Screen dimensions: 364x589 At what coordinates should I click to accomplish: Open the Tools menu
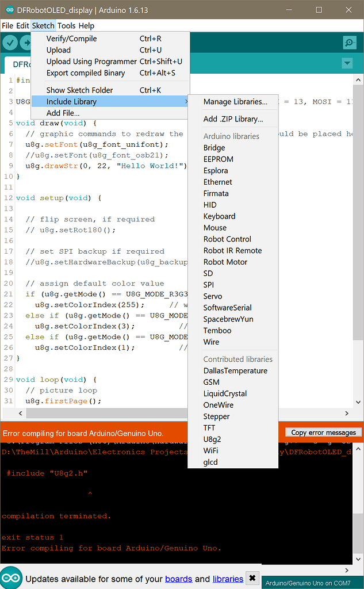(66, 25)
